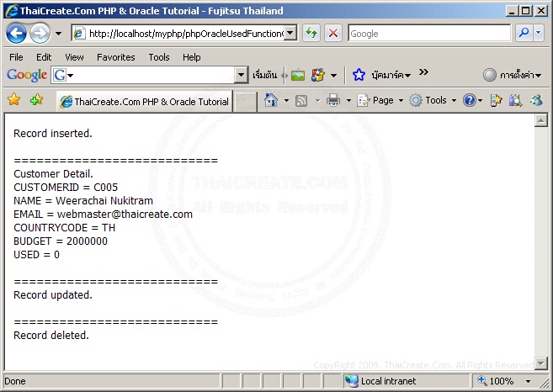
Task: Open Favorites Center yellow star icon
Action: click(14, 100)
